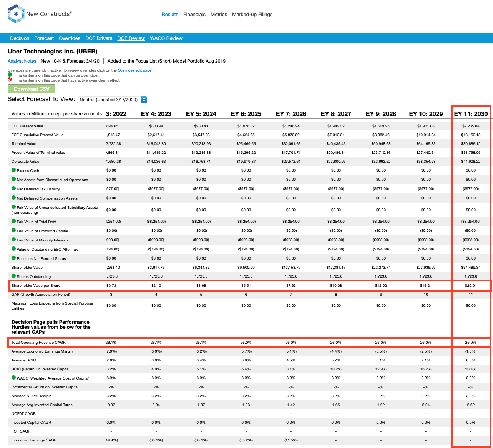The image size is (493, 448).
Task: Switch to the Forecast tab
Action: click(44, 38)
